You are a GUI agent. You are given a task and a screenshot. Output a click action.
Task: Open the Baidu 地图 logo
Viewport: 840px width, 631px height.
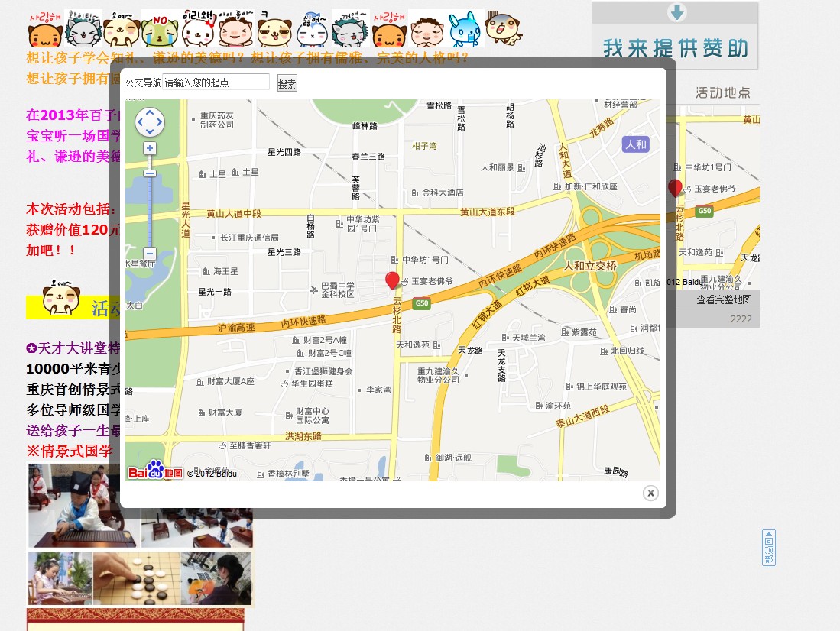[155, 471]
